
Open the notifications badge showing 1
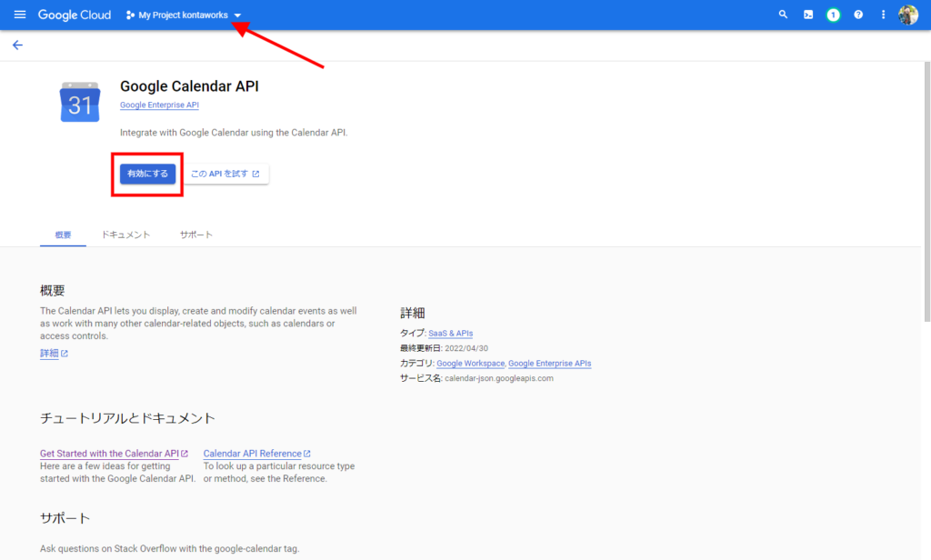pos(833,15)
